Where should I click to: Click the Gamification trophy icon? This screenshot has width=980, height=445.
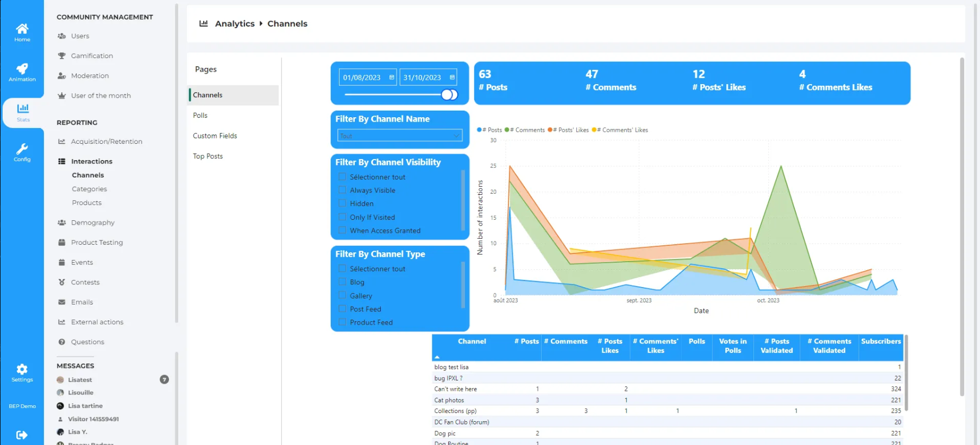coord(62,56)
